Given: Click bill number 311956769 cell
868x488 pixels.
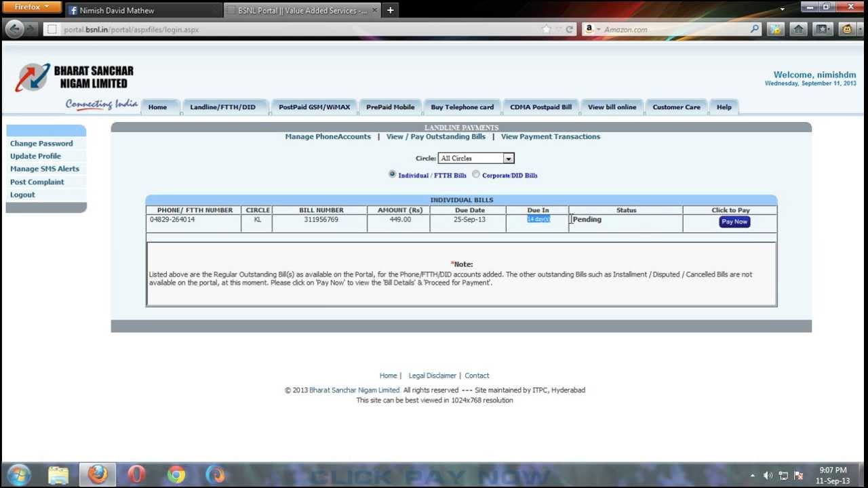Looking at the screenshot, I should point(320,223).
